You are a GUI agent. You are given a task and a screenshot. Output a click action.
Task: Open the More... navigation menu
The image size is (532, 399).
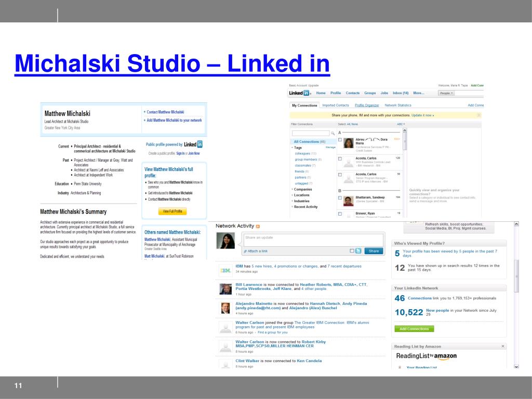click(x=419, y=93)
